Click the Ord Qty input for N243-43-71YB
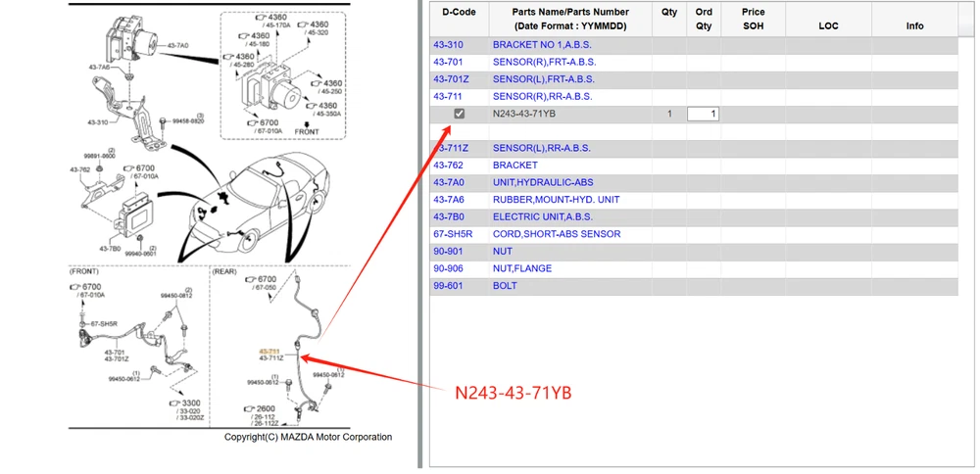This screenshot has width=980, height=474. click(703, 115)
